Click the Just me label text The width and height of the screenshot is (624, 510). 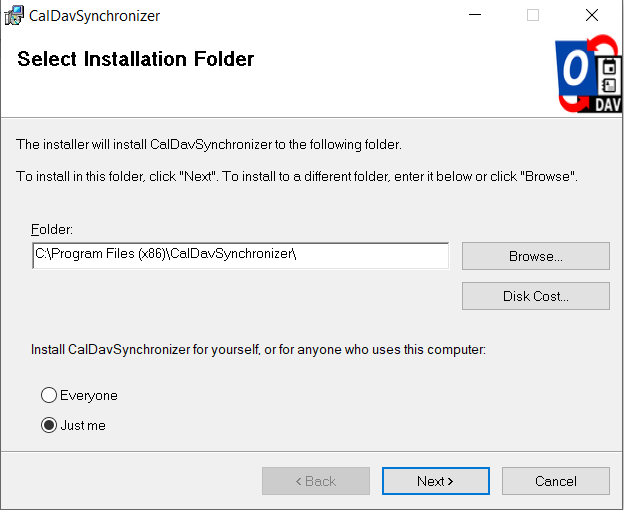tap(83, 425)
